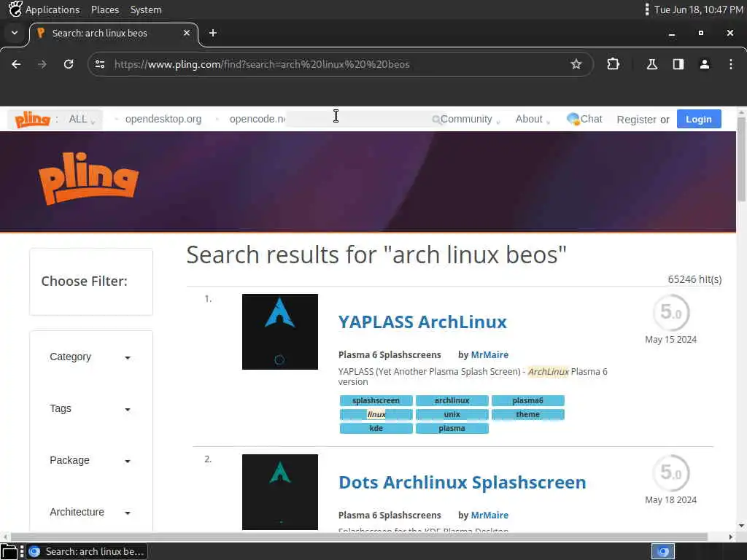Open MrMaire's profile under YAPLASS ArchLinux
This screenshot has width=747, height=560.
click(489, 355)
